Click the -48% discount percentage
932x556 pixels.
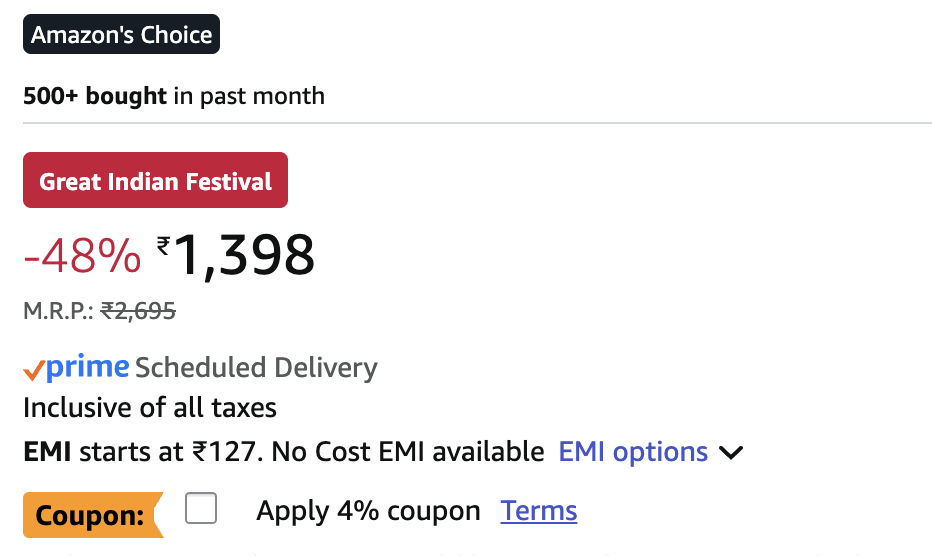pyautogui.click(x=82, y=257)
